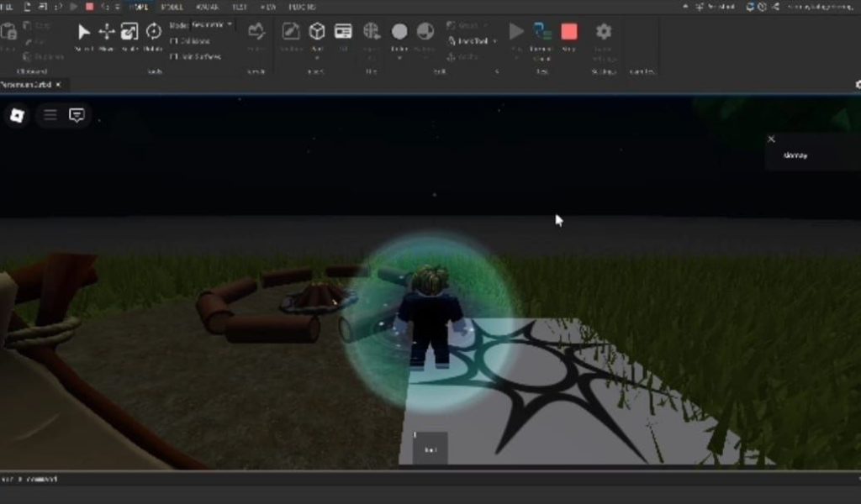
Task: Click the popup text below the X
Action: 795,155
